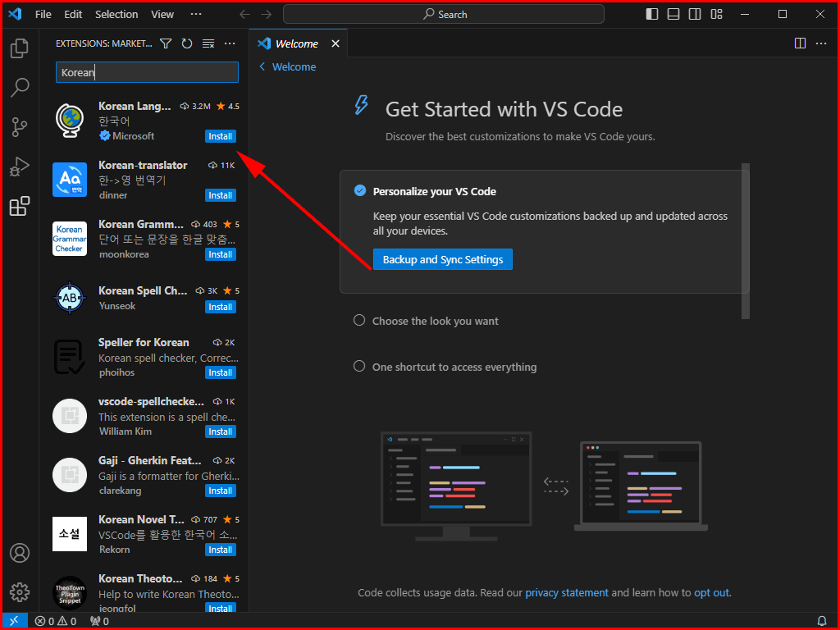This screenshot has width=840, height=630.
Task: Click the extensions filter funnel icon
Action: point(166,43)
